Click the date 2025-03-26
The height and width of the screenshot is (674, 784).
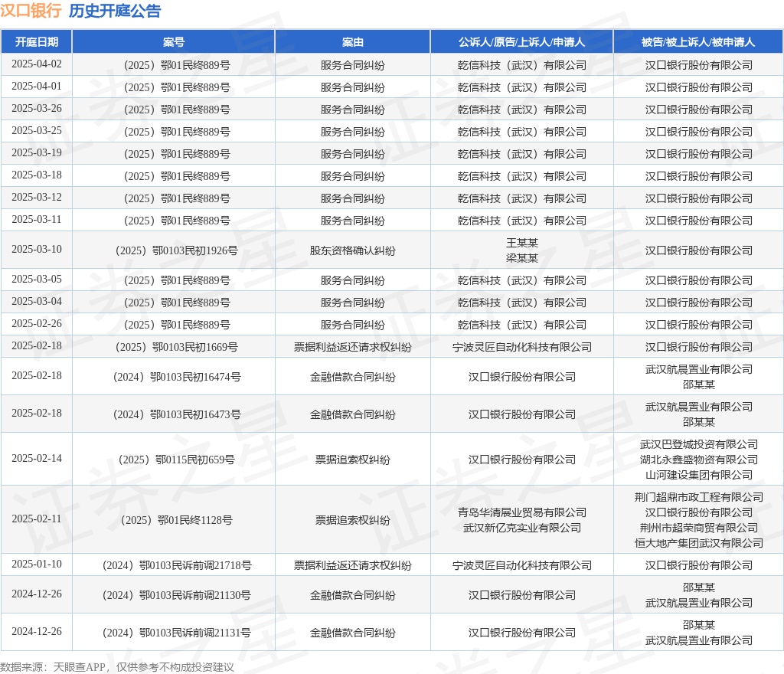tap(37, 109)
